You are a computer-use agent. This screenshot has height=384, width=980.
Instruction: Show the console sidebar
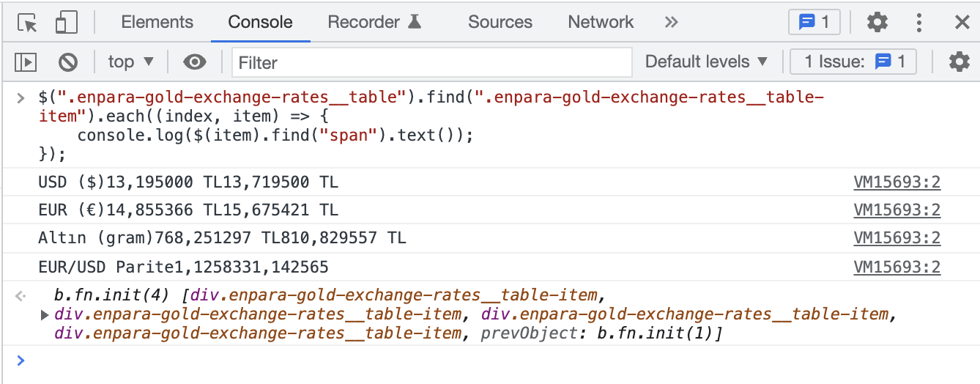[26, 62]
